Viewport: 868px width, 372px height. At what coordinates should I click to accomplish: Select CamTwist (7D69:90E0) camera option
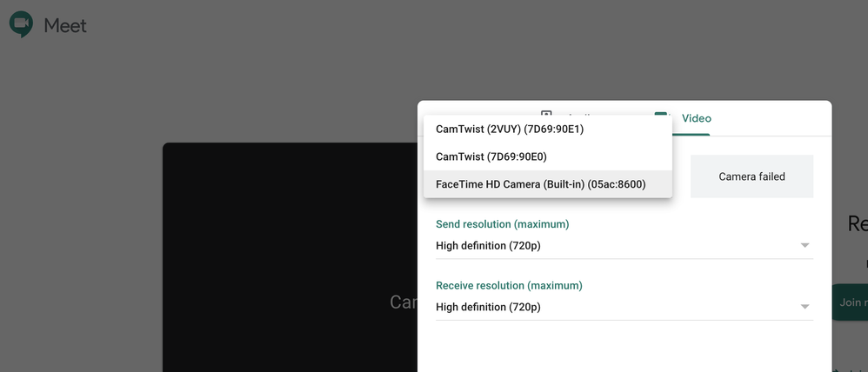548,156
